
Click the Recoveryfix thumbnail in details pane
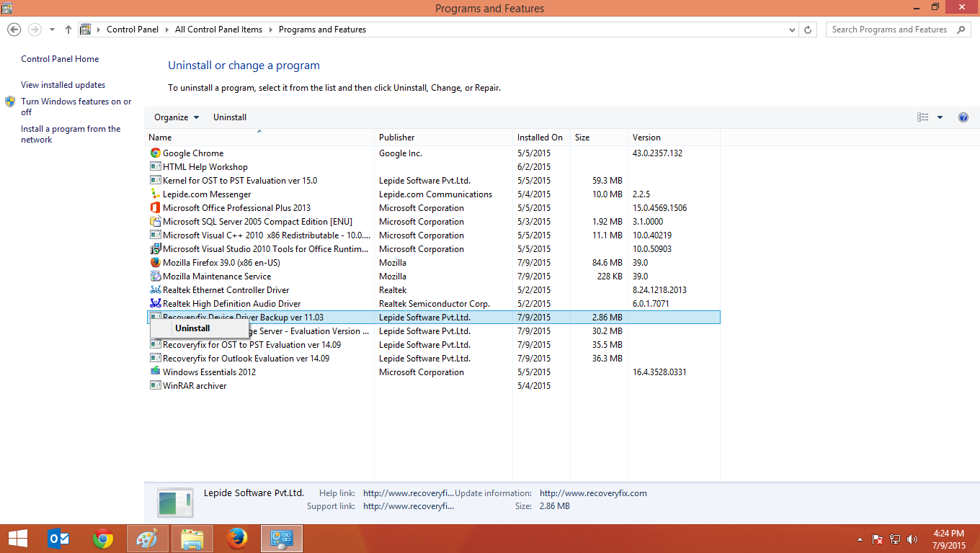click(x=175, y=502)
